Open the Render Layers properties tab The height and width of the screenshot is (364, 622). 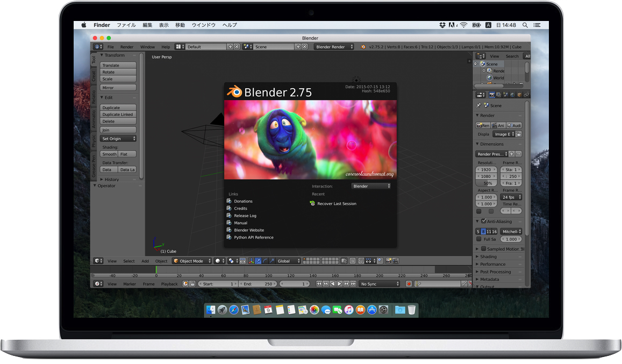(x=499, y=95)
